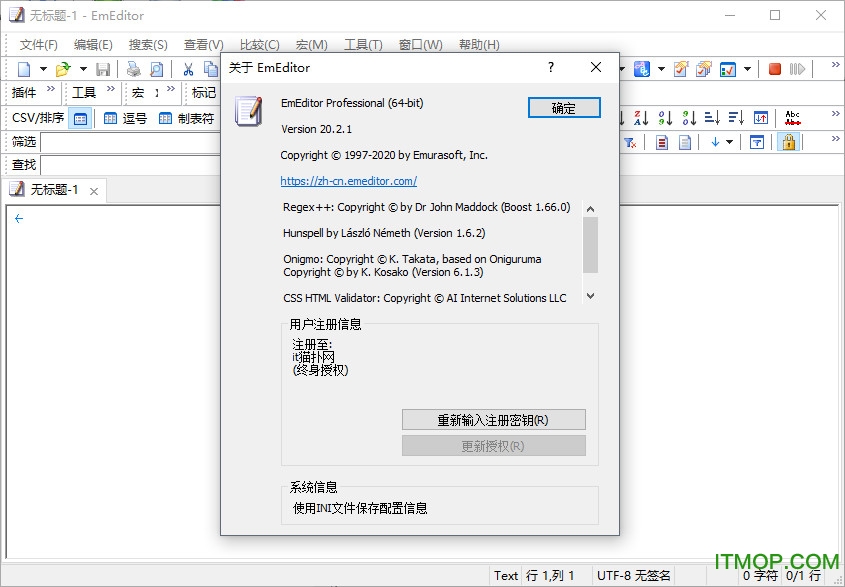
Task: Click UTF-8 无签名 encoding in status bar
Action: coord(634,576)
